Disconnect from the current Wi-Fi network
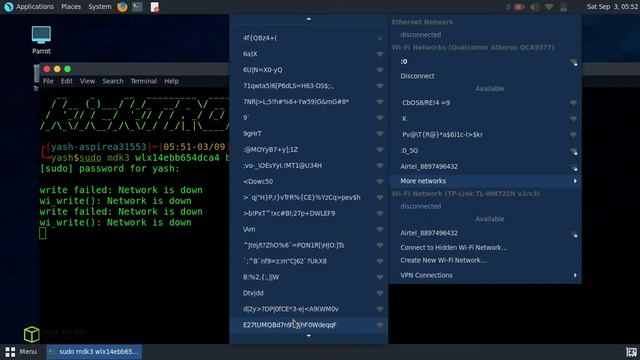640x360 pixels. click(x=485, y=76)
